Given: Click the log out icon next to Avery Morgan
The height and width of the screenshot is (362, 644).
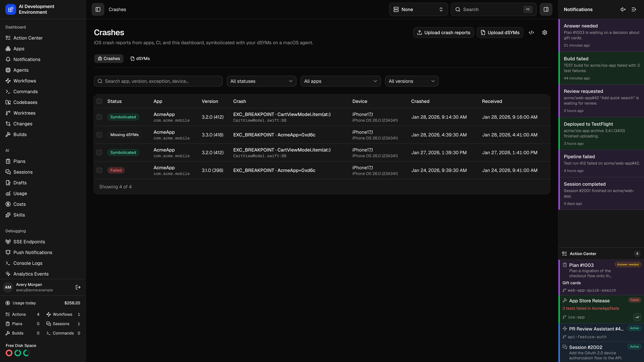Looking at the screenshot, I should tap(78, 287).
